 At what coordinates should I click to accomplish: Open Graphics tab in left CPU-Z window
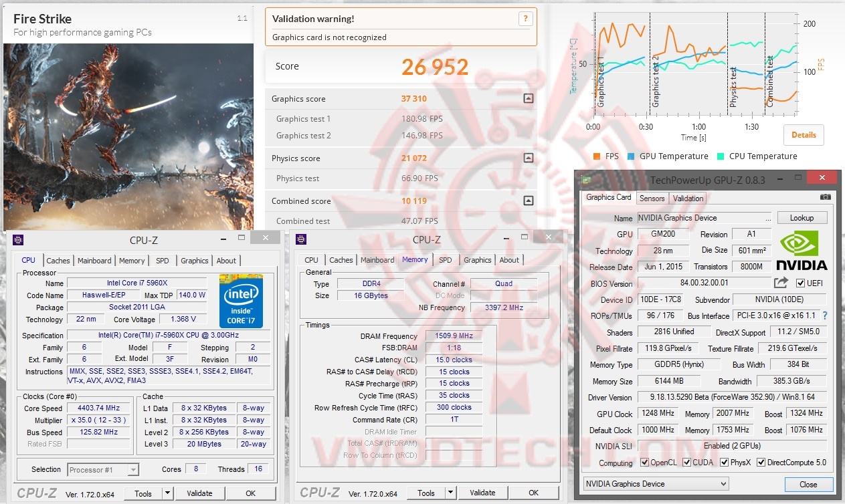pyautogui.click(x=195, y=261)
